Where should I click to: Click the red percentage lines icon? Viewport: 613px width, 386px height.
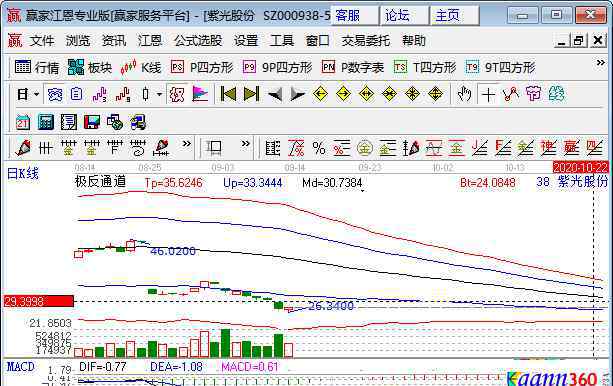tap(296, 148)
